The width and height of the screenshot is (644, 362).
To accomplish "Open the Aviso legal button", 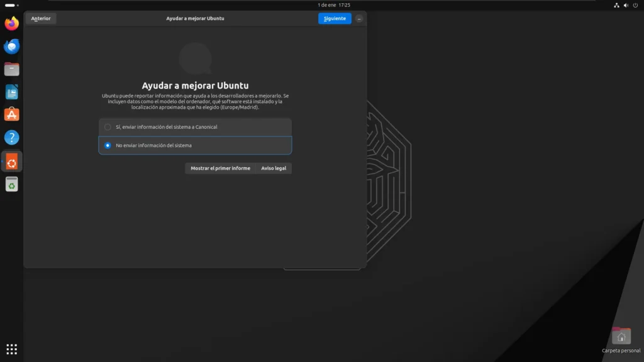I will pyautogui.click(x=274, y=168).
